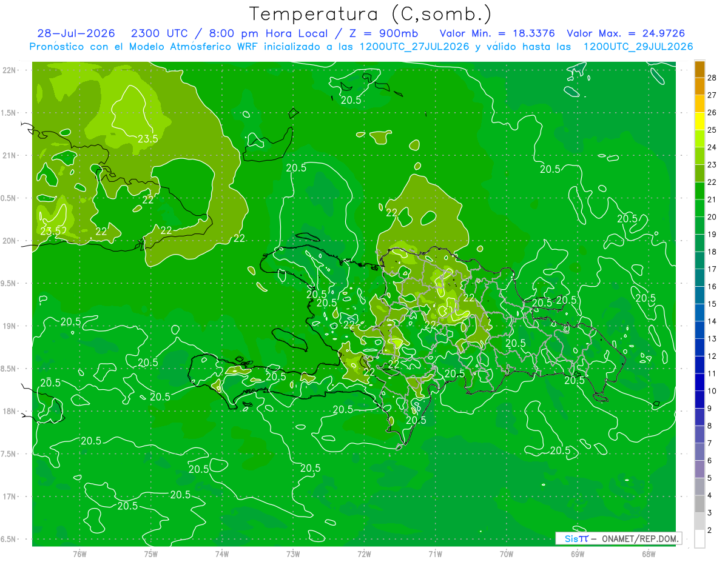This screenshot has width=728, height=562.
Task: Click the '22N' latitude axis label
Action: pos(9,70)
